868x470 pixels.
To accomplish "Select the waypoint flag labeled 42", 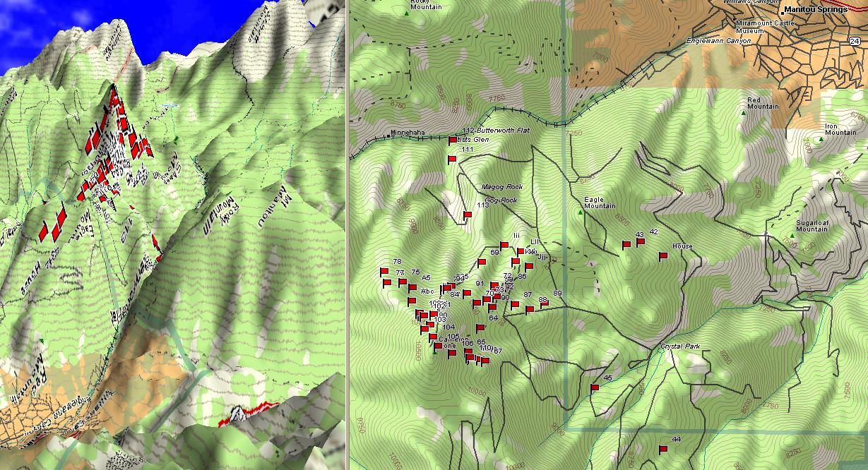I will [640, 242].
